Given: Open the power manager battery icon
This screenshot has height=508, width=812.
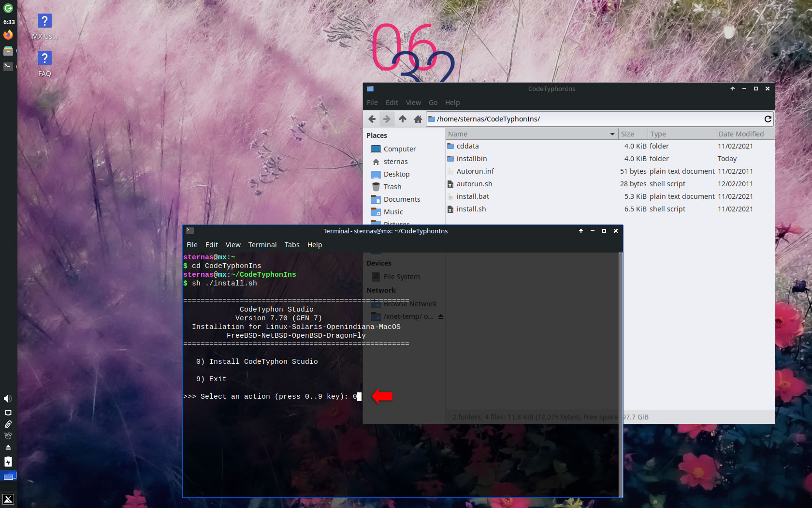Looking at the screenshot, I should pyautogui.click(x=8, y=462).
